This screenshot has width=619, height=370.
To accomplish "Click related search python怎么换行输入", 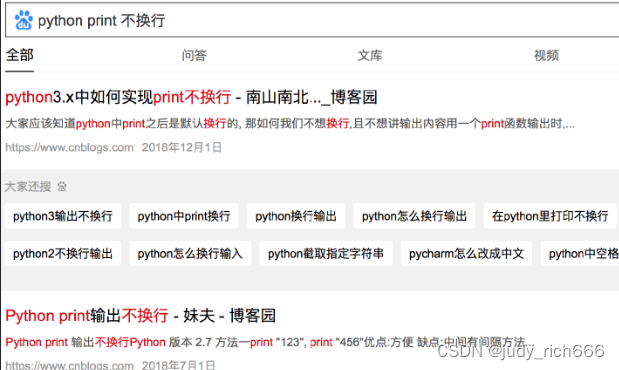I will click(190, 254).
